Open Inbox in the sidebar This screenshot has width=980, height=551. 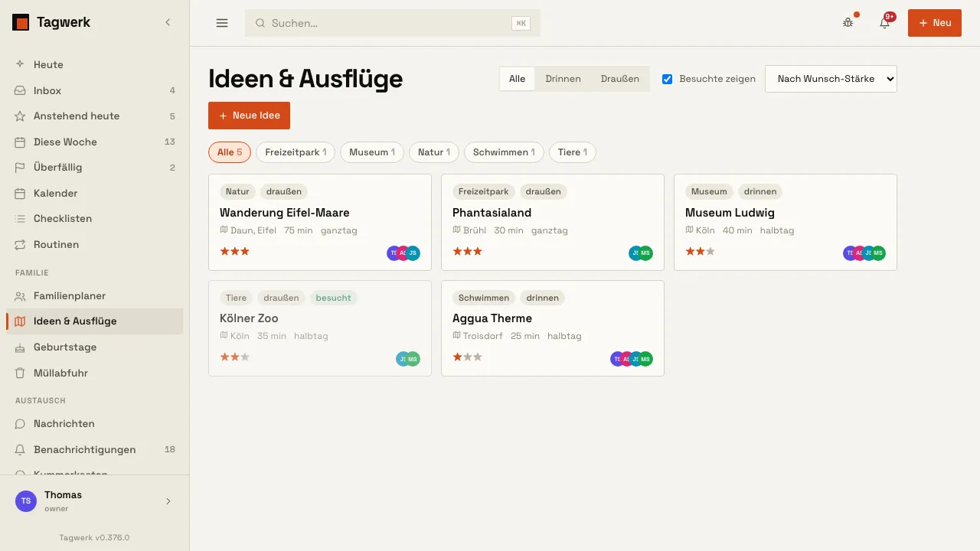(x=95, y=90)
